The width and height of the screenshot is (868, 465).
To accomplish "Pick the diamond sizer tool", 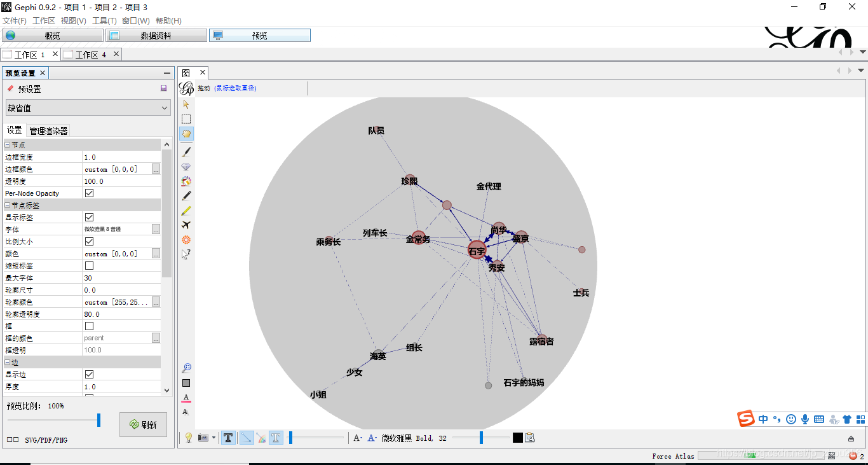I will (x=186, y=167).
